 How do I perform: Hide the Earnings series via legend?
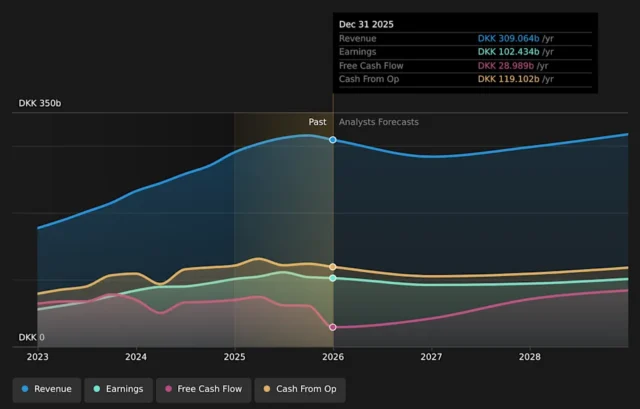pos(118,389)
